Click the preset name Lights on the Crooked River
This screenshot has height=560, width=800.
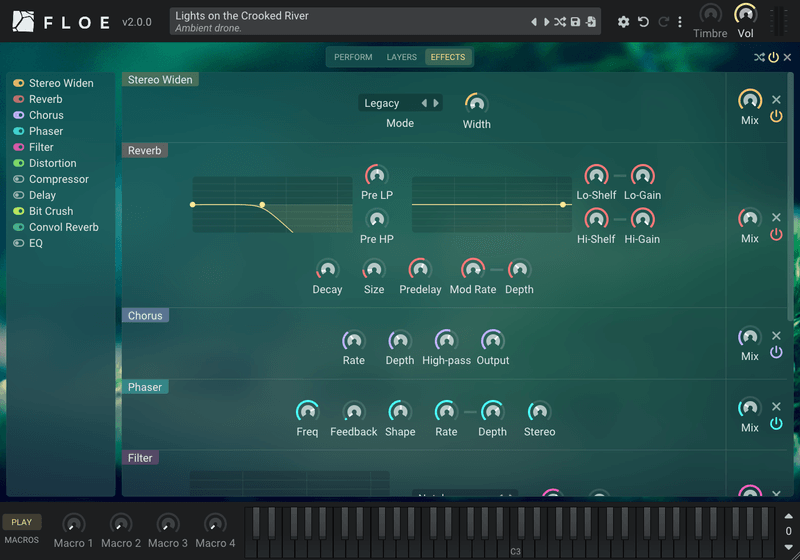tap(242, 16)
